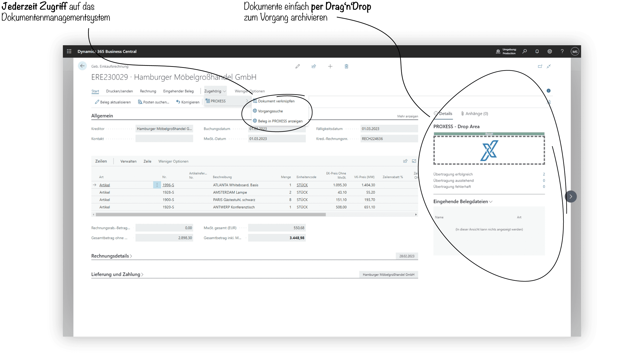644x362 pixels.
Task: Click the collapse page arrows icon
Action: (x=549, y=66)
